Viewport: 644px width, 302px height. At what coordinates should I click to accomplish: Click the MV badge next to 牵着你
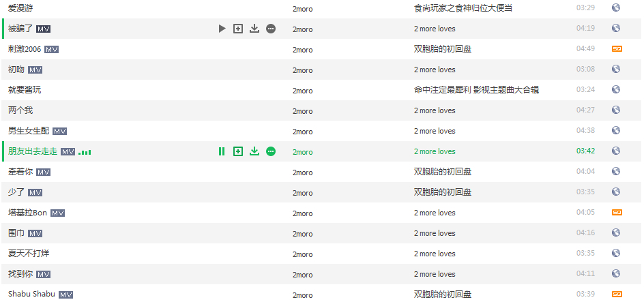[43, 172]
